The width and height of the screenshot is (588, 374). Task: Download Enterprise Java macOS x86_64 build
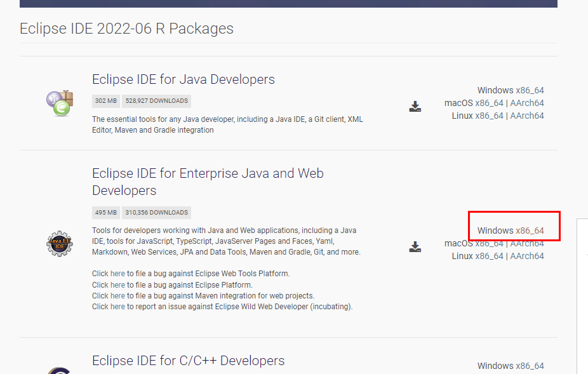[x=489, y=243]
